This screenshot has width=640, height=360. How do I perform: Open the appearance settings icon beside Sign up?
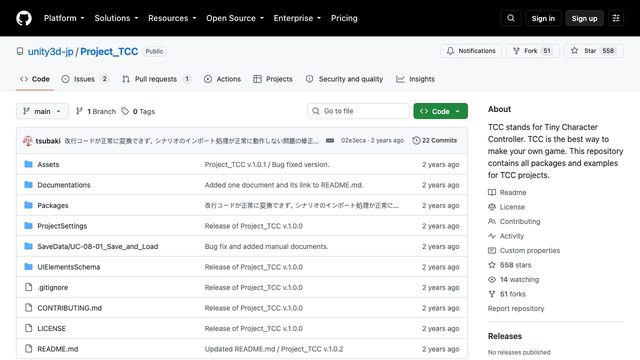(x=616, y=18)
